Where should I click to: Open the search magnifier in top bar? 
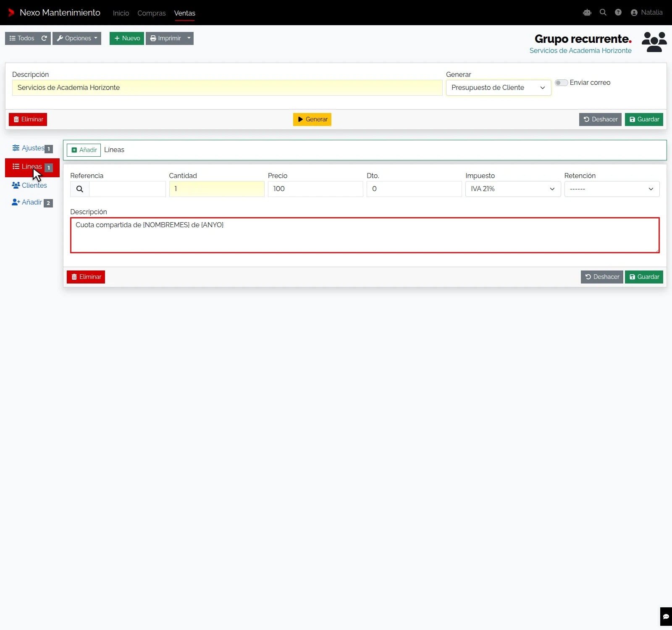(x=603, y=13)
